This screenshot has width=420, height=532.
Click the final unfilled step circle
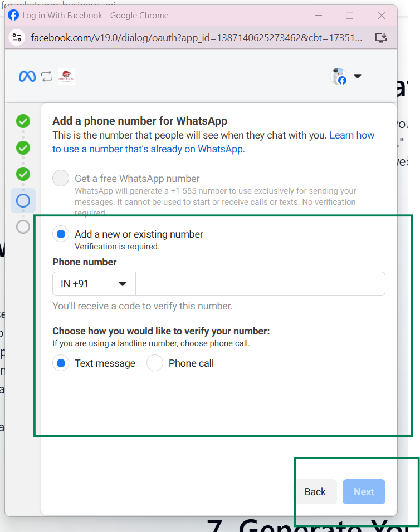coord(23,226)
